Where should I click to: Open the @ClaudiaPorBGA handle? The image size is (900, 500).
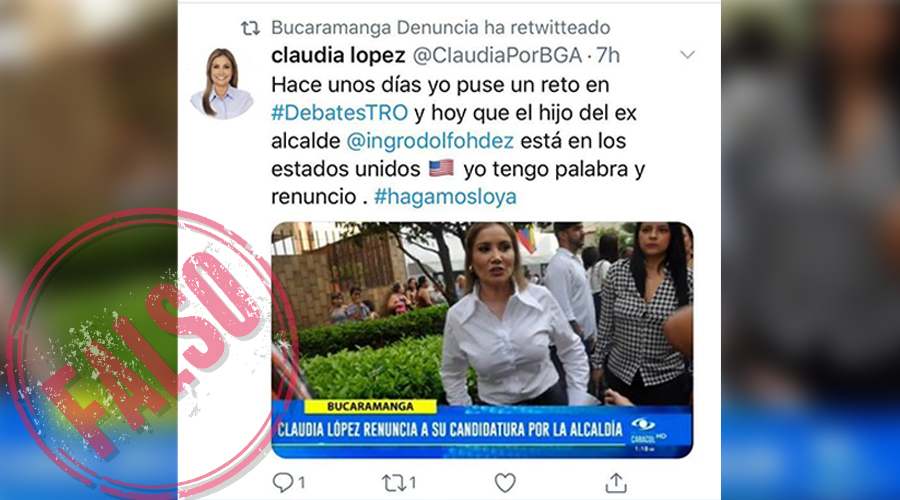497,55
